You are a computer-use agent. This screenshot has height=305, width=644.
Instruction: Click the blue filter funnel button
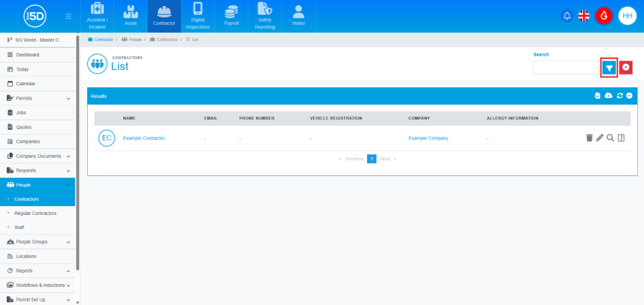[x=610, y=68]
